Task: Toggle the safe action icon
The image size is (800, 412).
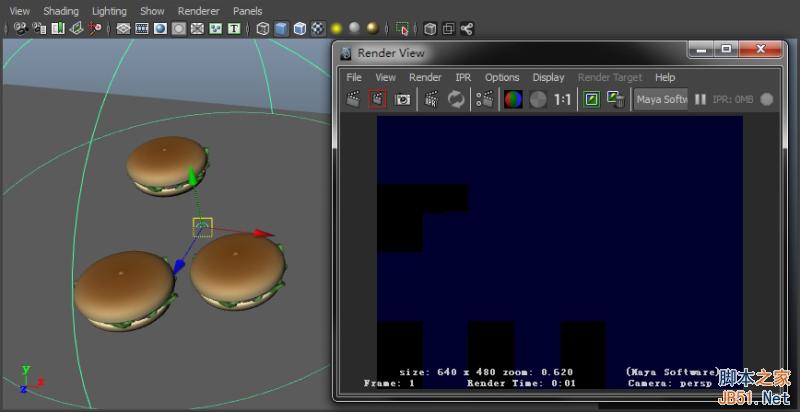Action: (x=215, y=29)
